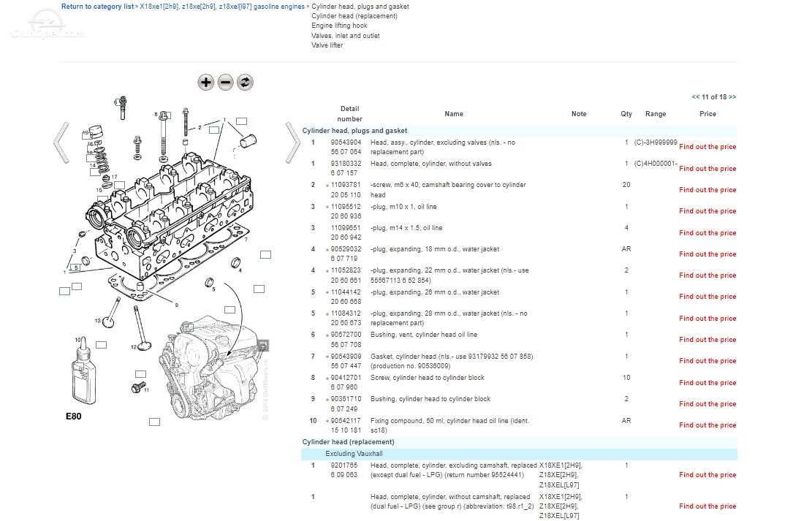Find out the price for plug 90529032
812x521 pixels.
point(707,254)
